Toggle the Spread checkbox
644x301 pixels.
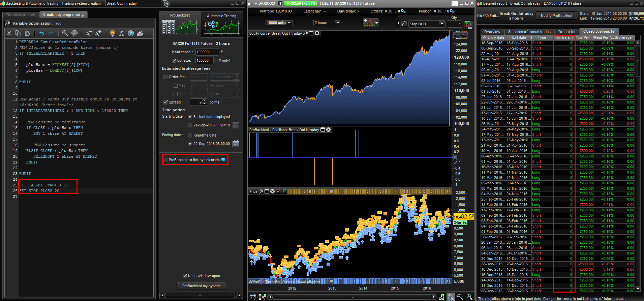point(166,102)
